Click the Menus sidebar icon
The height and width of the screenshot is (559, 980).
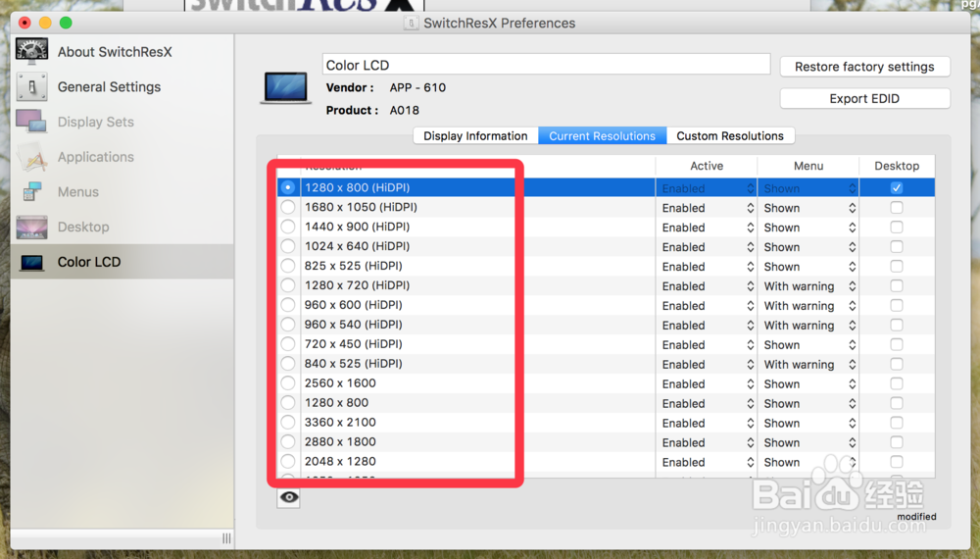click(32, 191)
